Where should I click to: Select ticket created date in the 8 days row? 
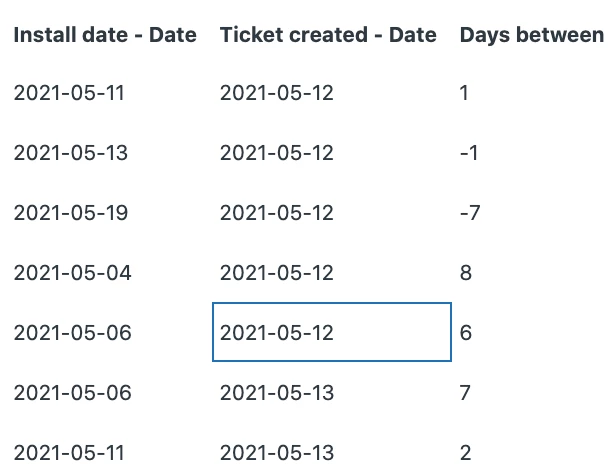(277, 273)
